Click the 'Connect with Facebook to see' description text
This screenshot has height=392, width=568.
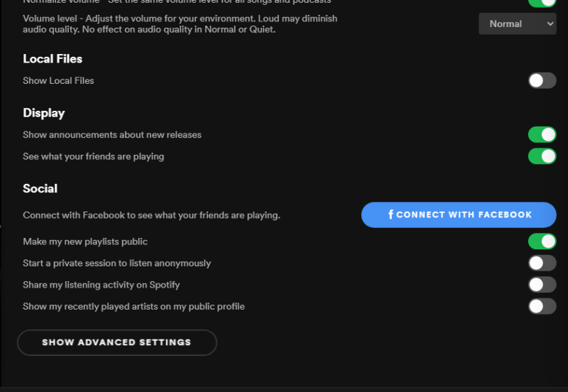[151, 215]
